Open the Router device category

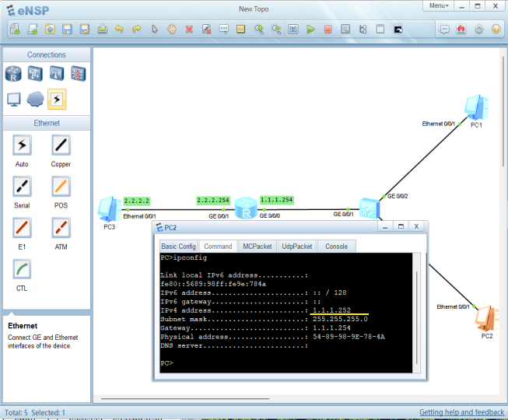(x=13, y=74)
